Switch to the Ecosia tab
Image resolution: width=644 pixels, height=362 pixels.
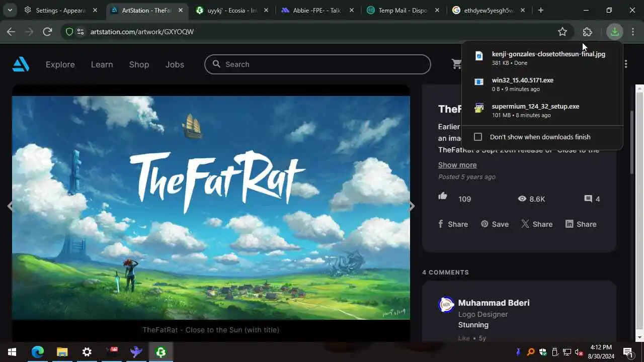click(x=232, y=10)
